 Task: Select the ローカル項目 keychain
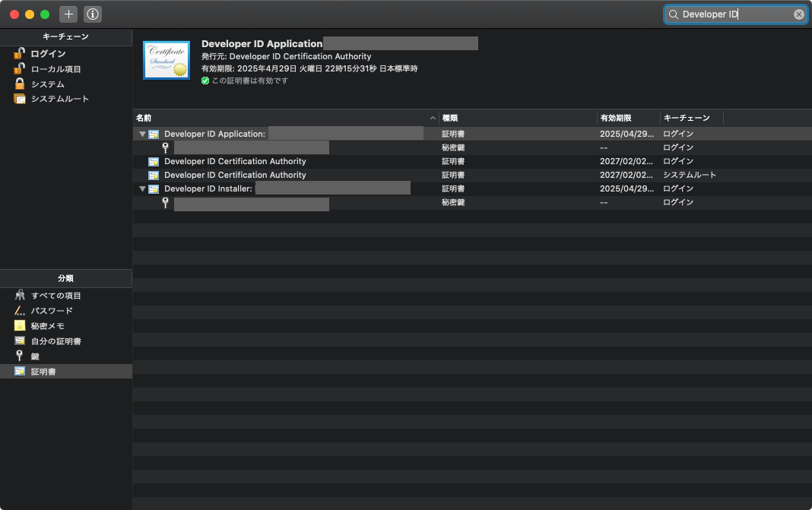point(56,69)
